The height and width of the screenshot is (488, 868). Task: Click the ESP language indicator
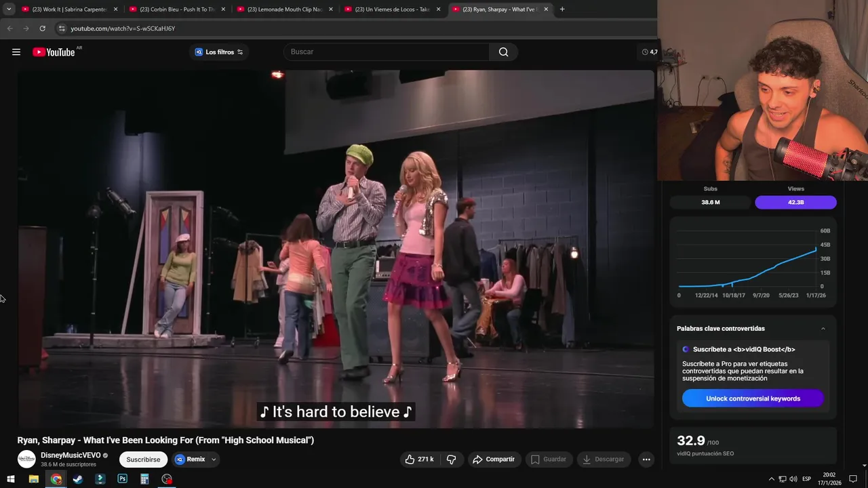tap(806, 479)
